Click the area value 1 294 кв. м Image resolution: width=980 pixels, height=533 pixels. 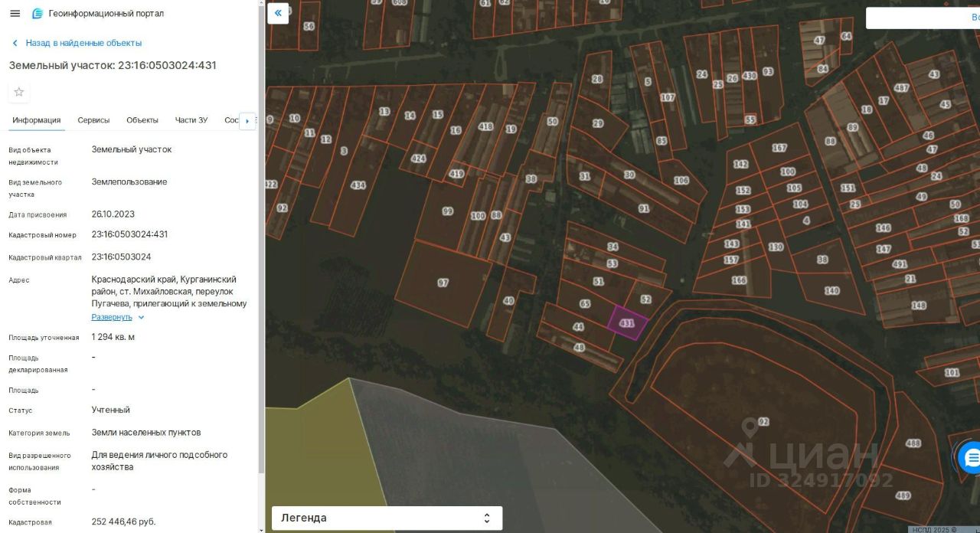[x=113, y=337]
